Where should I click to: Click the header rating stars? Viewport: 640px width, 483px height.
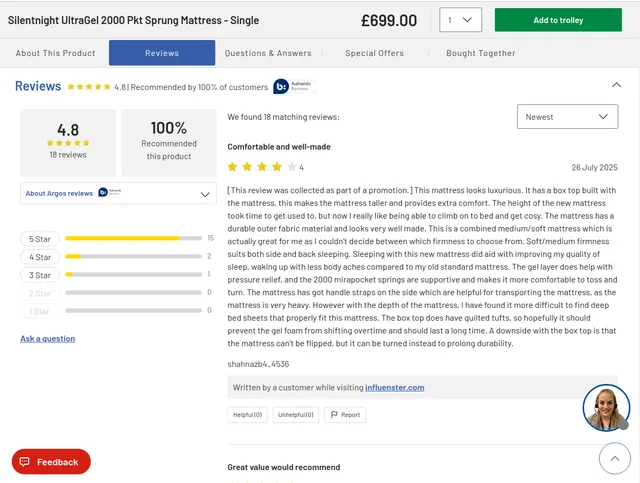pos(89,87)
